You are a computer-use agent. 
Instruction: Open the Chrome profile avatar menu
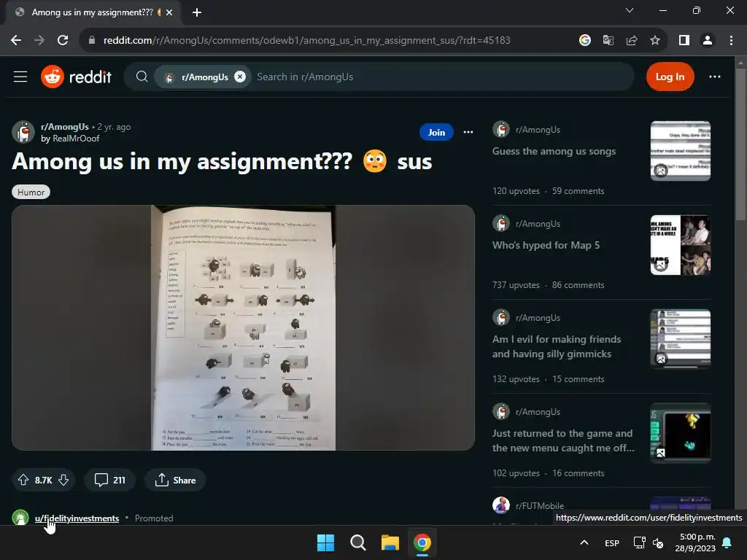708,41
